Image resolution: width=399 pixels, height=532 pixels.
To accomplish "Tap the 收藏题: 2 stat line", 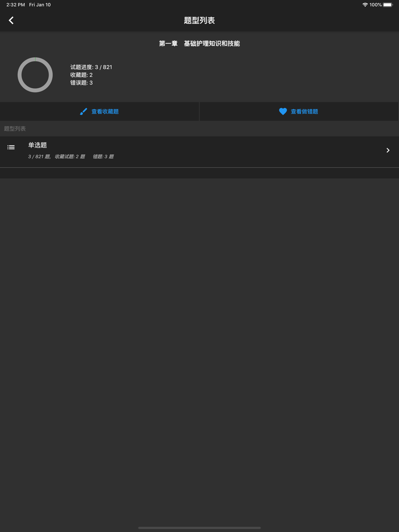I will click(81, 75).
